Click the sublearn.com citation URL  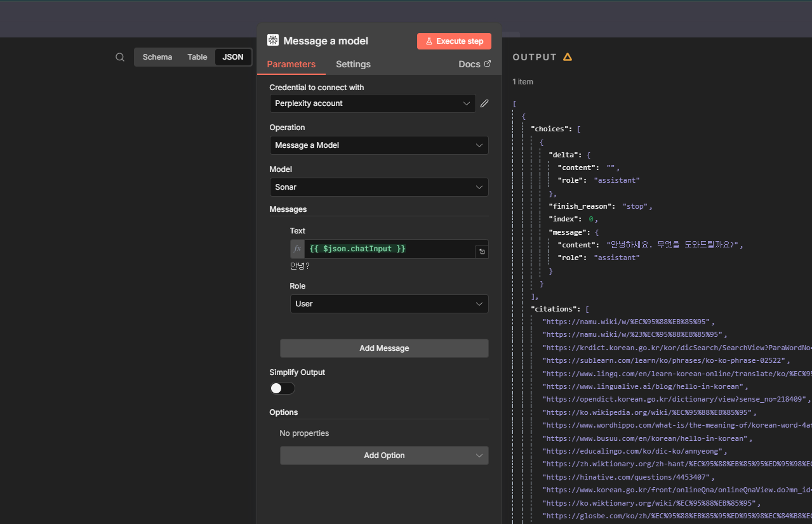click(664, 360)
